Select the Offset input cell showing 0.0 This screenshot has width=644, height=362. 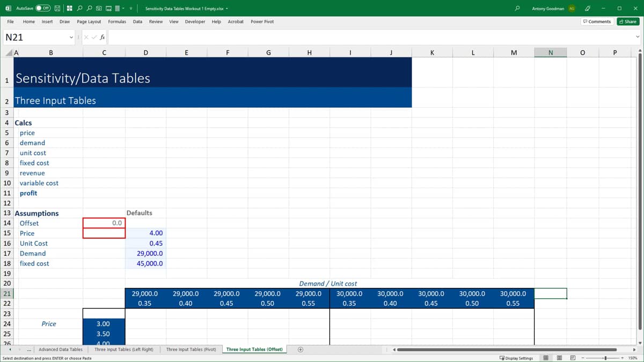104,223
